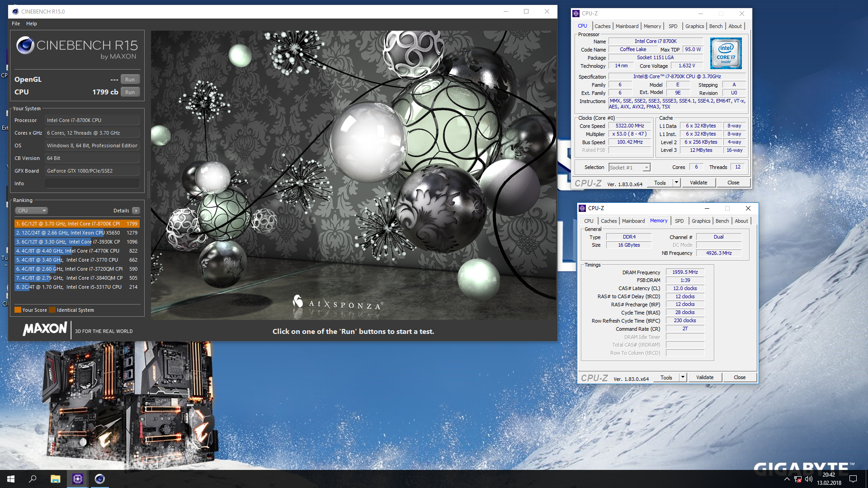The width and height of the screenshot is (868, 488).
Task: Click Close button in lower CPU-Z
Action: [x=740, y=378]
